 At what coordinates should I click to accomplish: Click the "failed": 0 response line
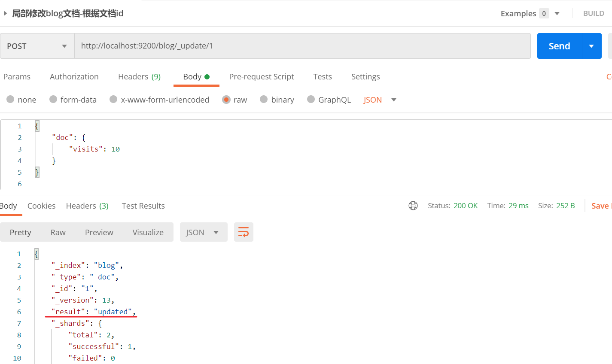91,358
